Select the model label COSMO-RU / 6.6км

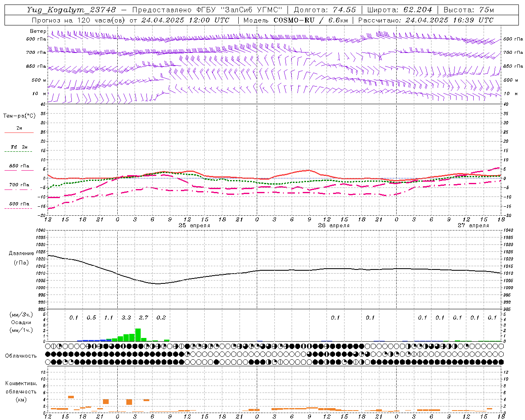click(x=310, y=20)
